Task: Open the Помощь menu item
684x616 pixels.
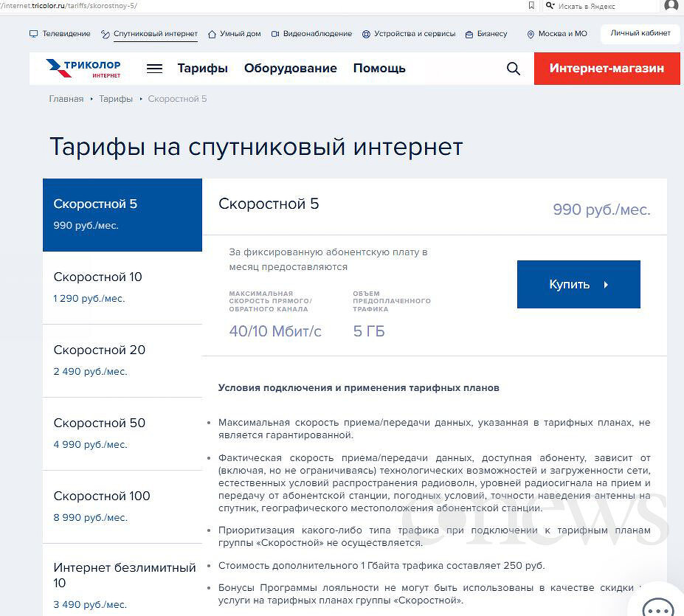Action: pos(379,69)
